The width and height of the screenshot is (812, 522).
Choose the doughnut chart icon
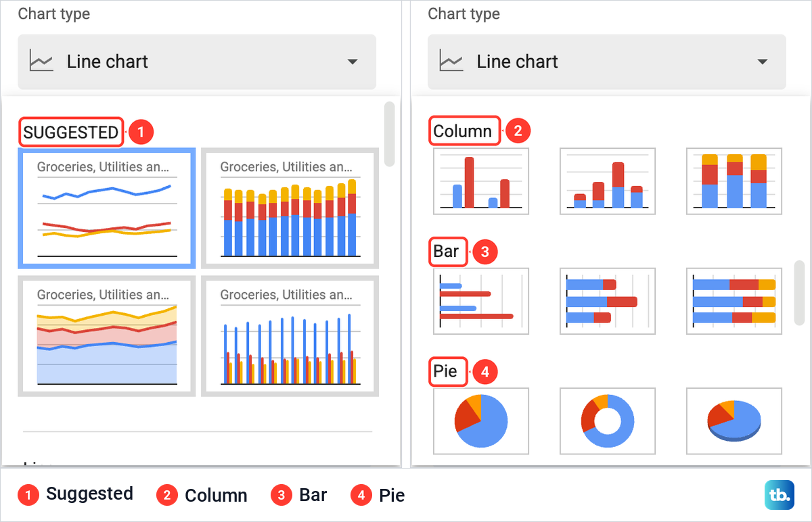pyautogui.click(x=608, y=421)
